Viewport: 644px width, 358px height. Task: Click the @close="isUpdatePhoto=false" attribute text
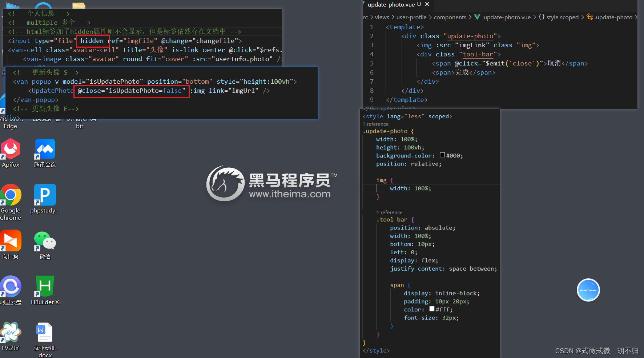point(132,91)
